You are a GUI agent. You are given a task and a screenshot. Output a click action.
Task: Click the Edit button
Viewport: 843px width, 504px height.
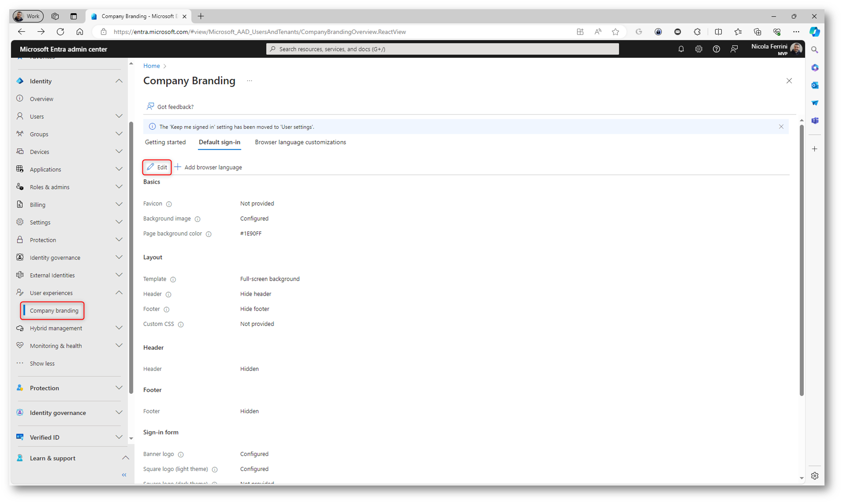tap(157, 167)
